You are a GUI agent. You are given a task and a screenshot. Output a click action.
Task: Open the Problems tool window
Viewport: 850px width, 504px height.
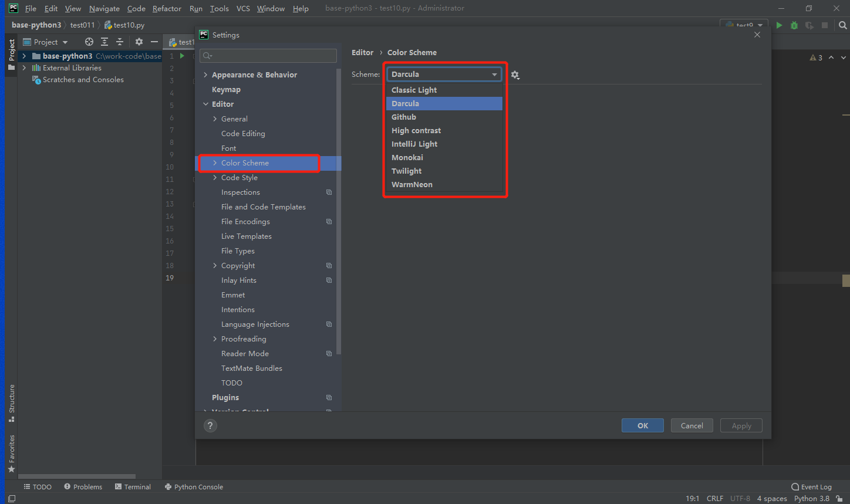click(x=83, y=487)
